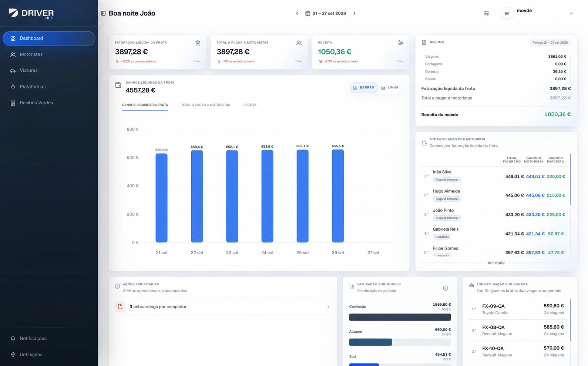Viewport: 588px width, 366px height.
Task: Select Ganhos Líquidos da Frota tab
Action: [145, 105]
